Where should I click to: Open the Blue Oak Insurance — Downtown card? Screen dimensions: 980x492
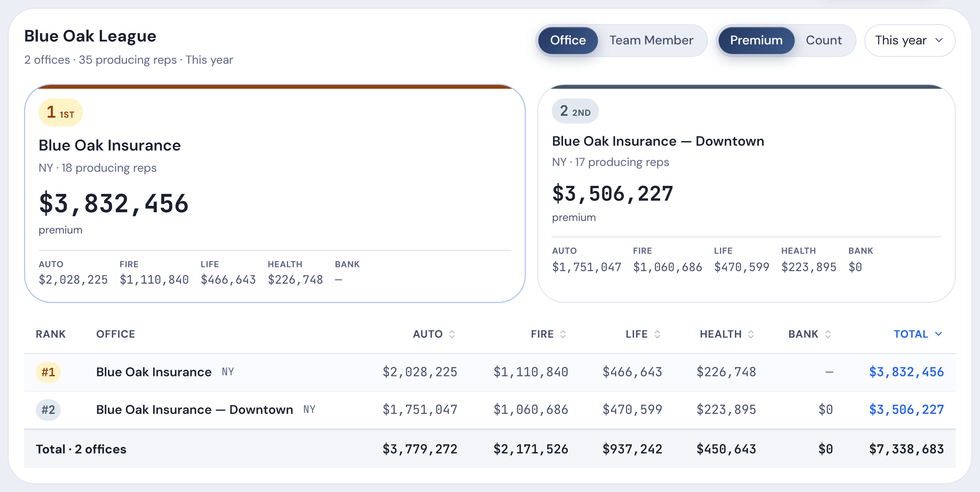746,194
